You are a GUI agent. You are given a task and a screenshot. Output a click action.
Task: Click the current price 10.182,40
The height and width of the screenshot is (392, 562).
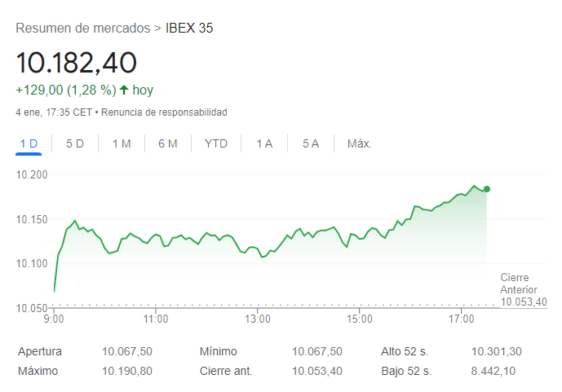tap(77, 63)
